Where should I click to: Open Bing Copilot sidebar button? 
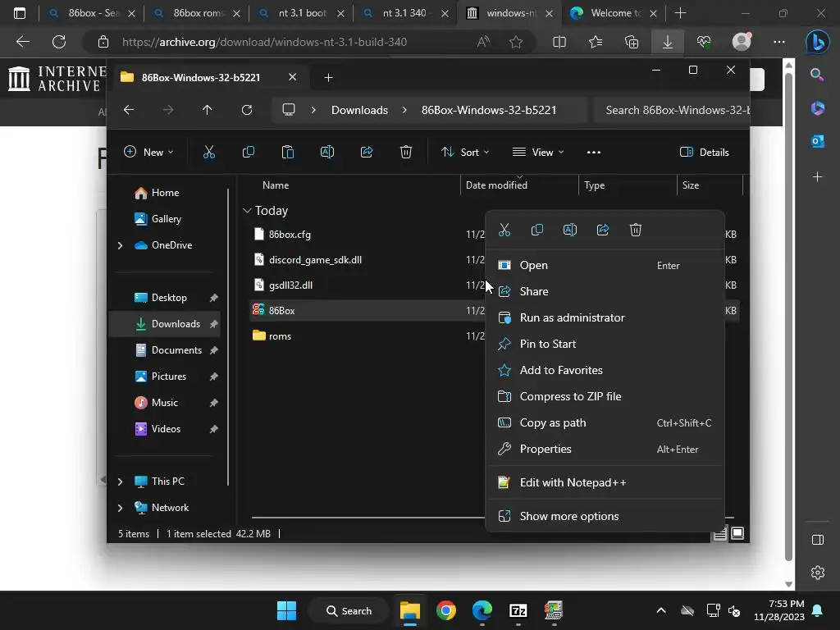coord(818,42)
